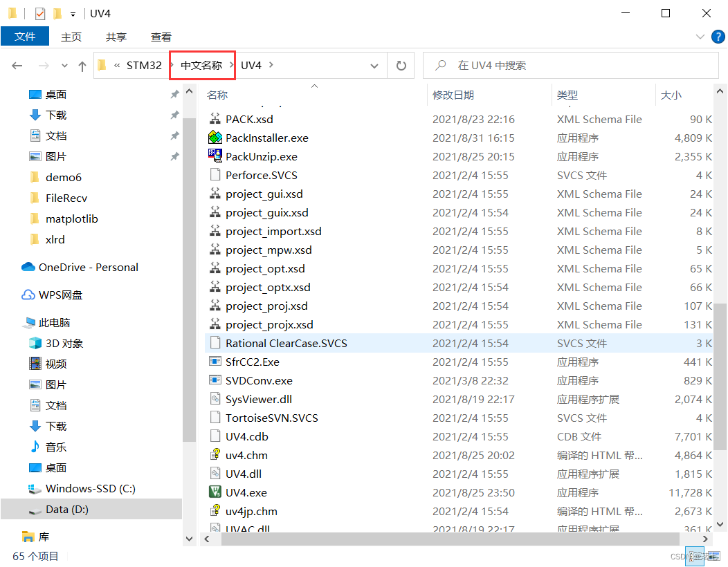Open the help question mark icon
728x567 pixels.
click(718, 37)
